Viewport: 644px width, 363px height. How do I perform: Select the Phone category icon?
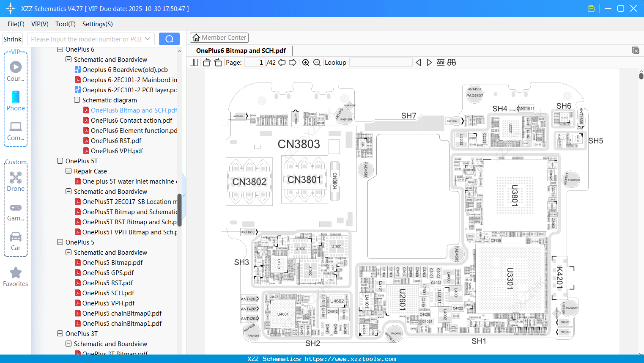point(16,101)
